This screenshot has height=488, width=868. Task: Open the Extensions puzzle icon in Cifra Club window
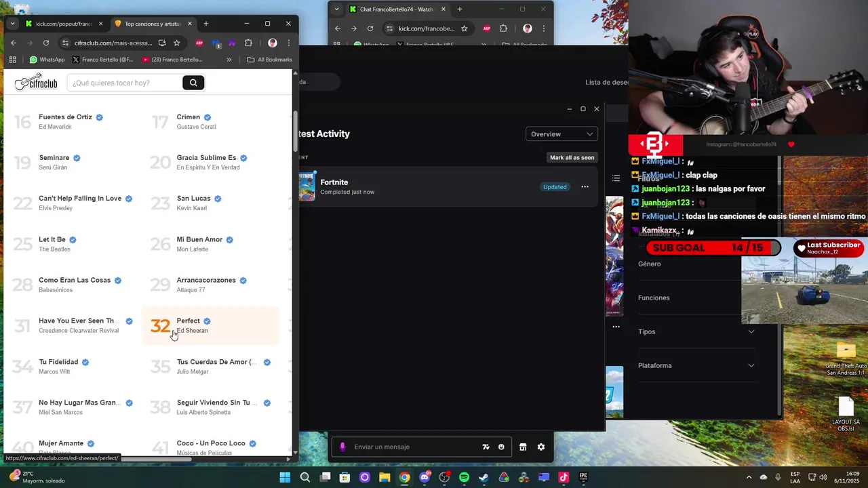(x=248, y=43)
